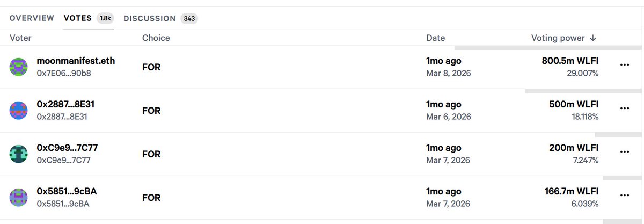Click the Choice column header

(156, 38)
